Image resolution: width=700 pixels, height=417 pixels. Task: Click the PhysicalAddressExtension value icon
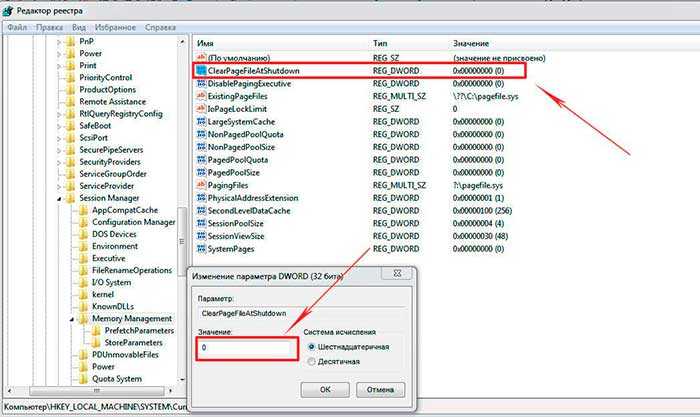[201, 198]
